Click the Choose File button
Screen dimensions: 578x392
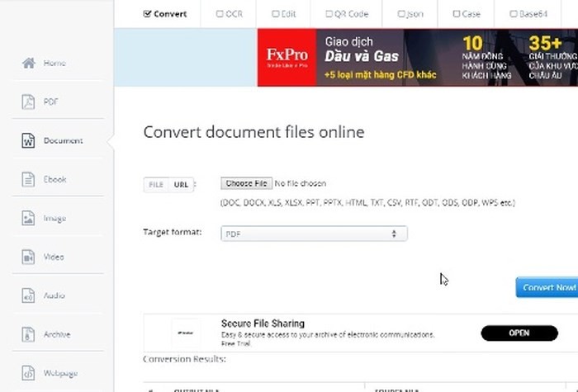[246, 183]
